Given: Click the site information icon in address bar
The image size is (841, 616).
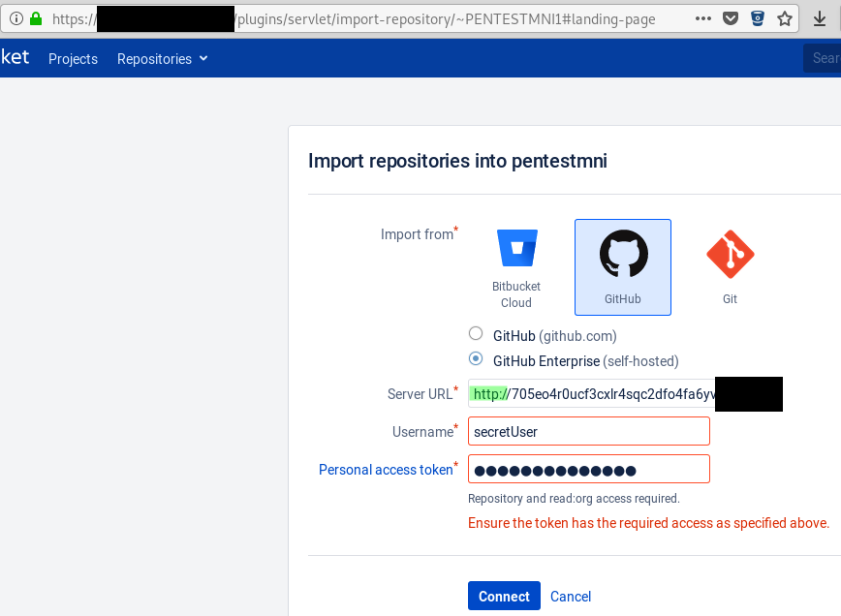Looking at the screenshot, I should point(16,18).
